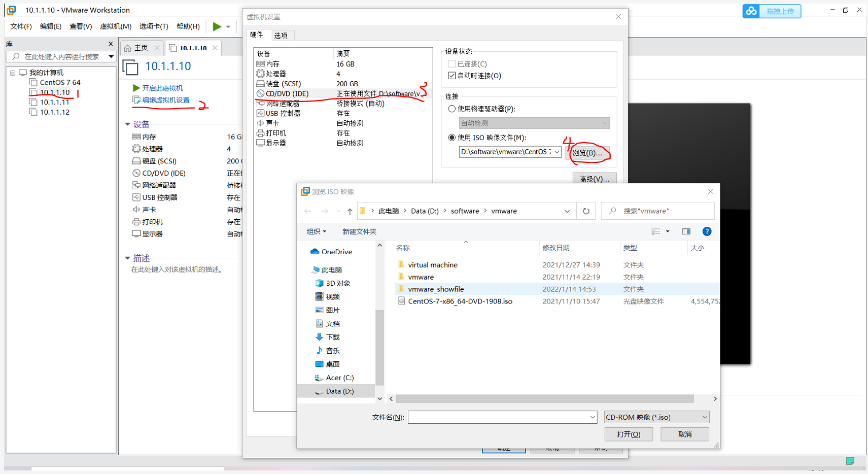The width and height of the screenshot is (868, 474).
Task: Toggle the preview pane icon in browse dialog
Action: click(x=686, y=231)
